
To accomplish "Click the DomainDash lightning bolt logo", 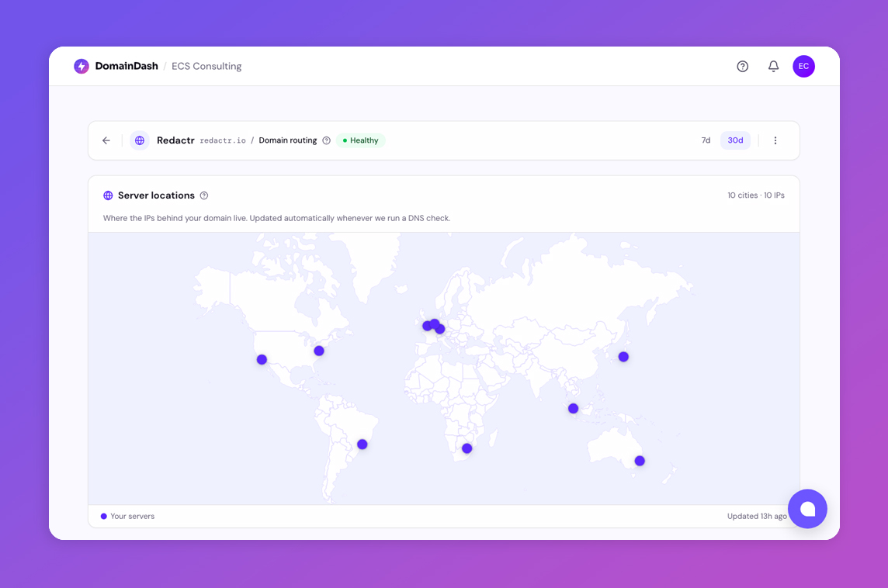I will (x=82, y=67).
